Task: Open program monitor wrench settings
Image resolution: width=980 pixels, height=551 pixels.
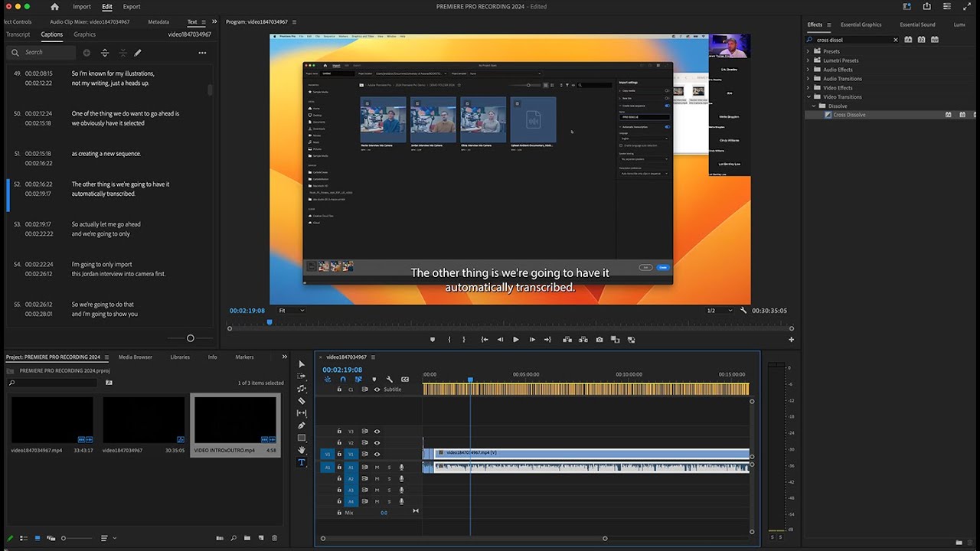Action: tap(743, 311)
